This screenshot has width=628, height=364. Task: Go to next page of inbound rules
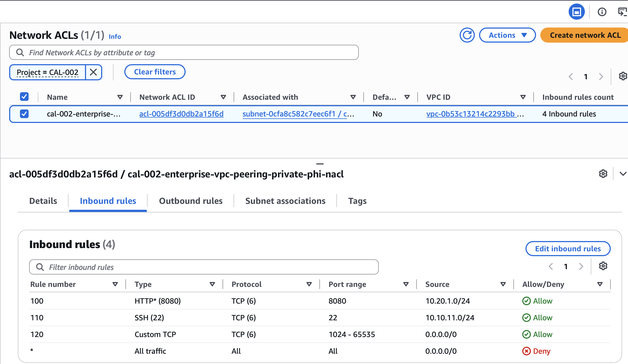[581, 266]
